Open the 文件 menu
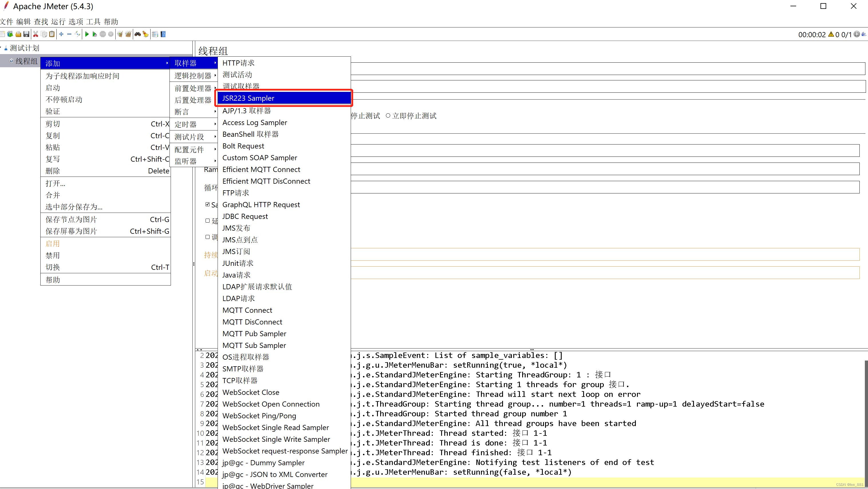 [7, 22]
